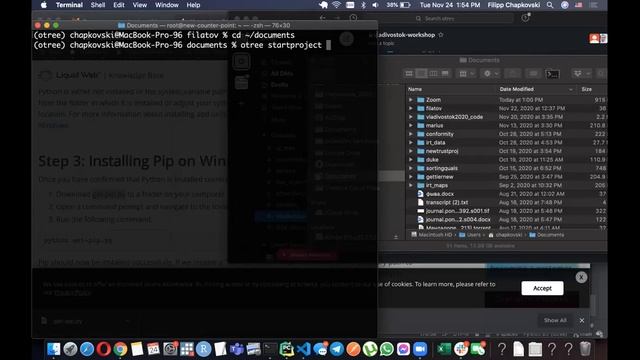
Task: Select the newtrustproj folder row
Action: click(x=506, y=151)
